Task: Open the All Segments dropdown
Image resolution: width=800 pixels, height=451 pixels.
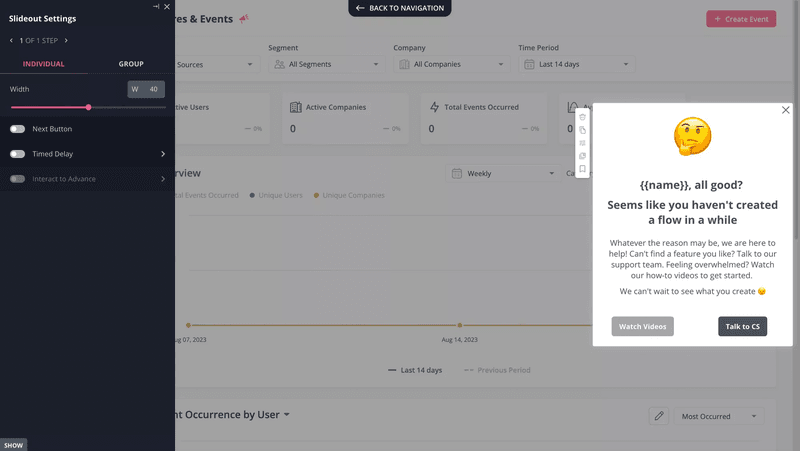Action: pos(327,64)
